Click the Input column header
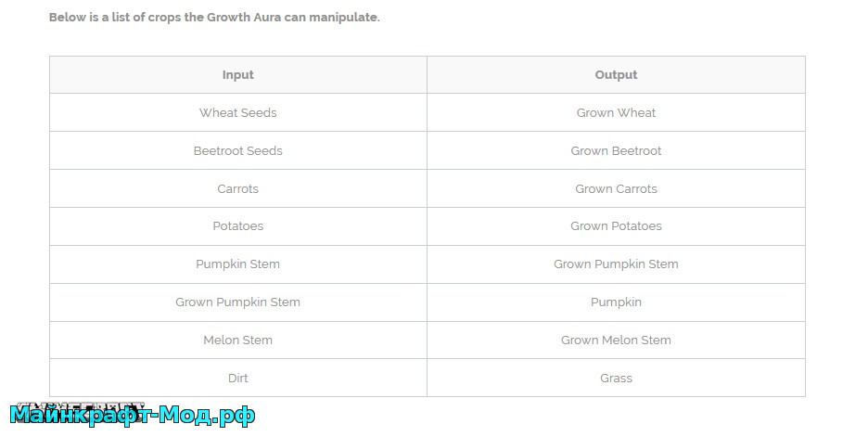The width and height of the screenshot is (868, 437). [238, 75]
